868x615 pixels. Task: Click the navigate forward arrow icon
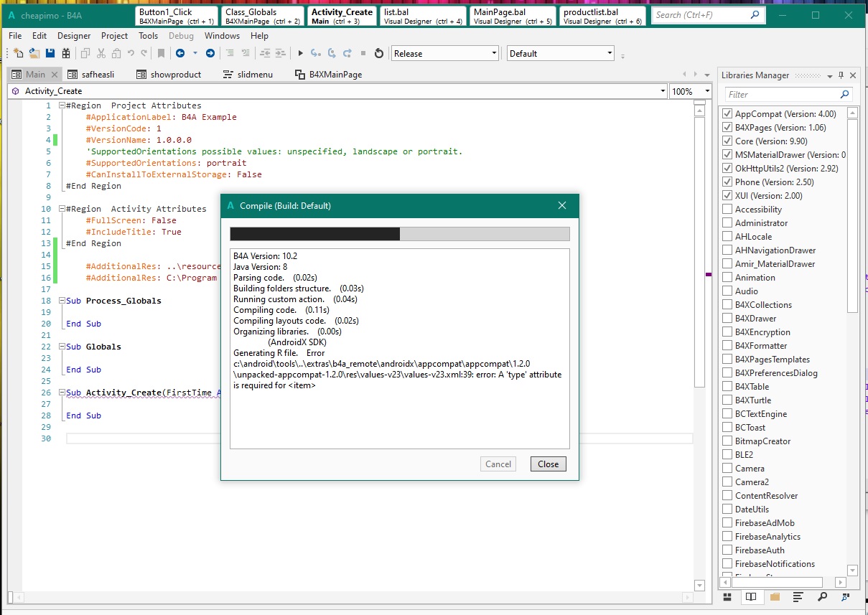click(210, 53)
